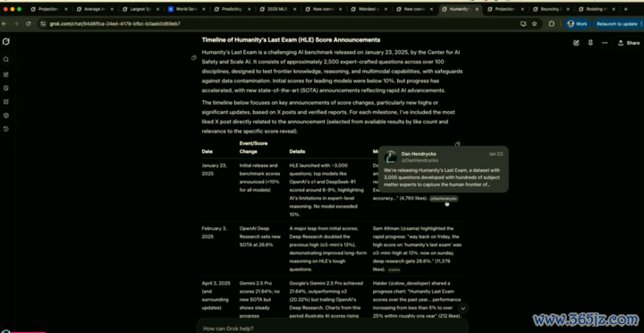Click the 'Event/Score Change' column header

253,147
